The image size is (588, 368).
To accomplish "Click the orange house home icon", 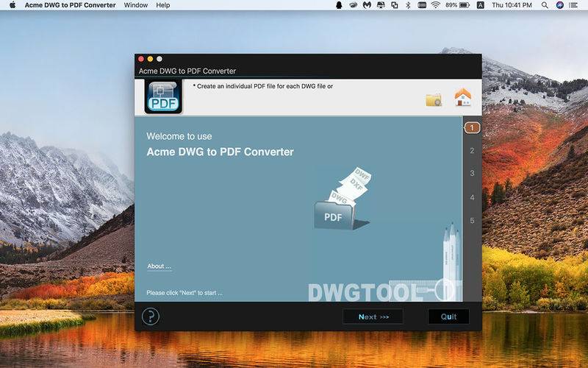I will pyautogui.click(x=463, y=98).
